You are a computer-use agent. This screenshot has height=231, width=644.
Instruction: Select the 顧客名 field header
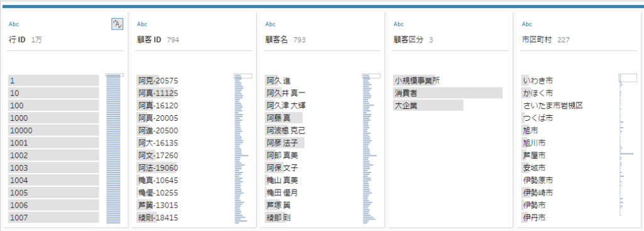277,40
